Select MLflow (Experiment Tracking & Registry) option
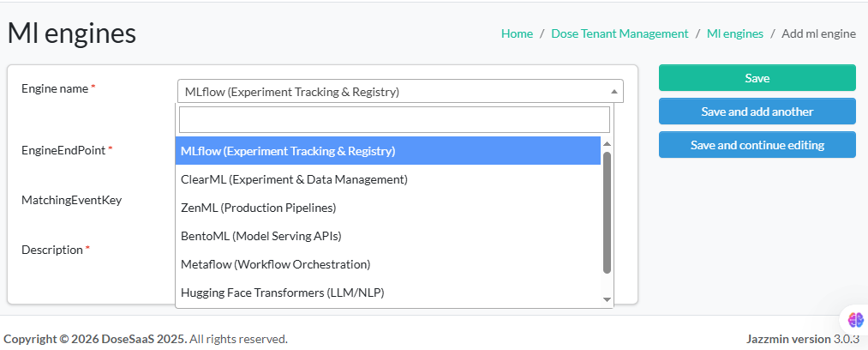This screenshot has height=350, width=868. [x=388, y=151]
